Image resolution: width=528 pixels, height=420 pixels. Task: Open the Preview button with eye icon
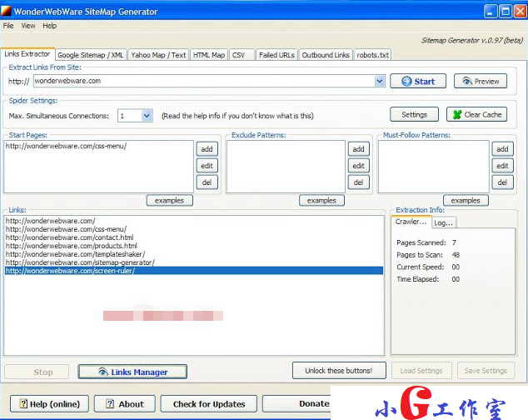coord(481,81)
